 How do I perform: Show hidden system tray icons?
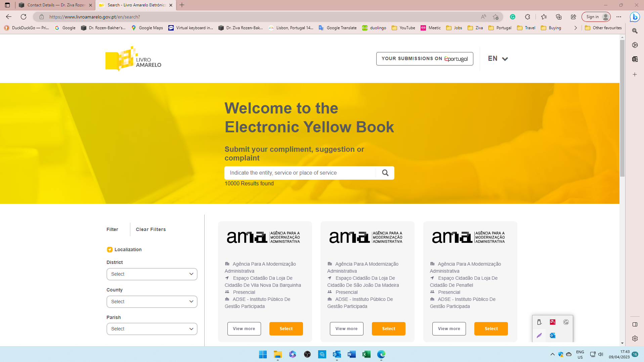tap(552, 354)
